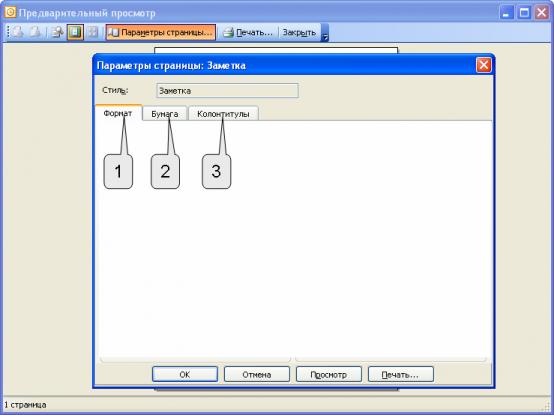Switch to the Формат tab
554x415 pixels.
[x=118, y=113]
